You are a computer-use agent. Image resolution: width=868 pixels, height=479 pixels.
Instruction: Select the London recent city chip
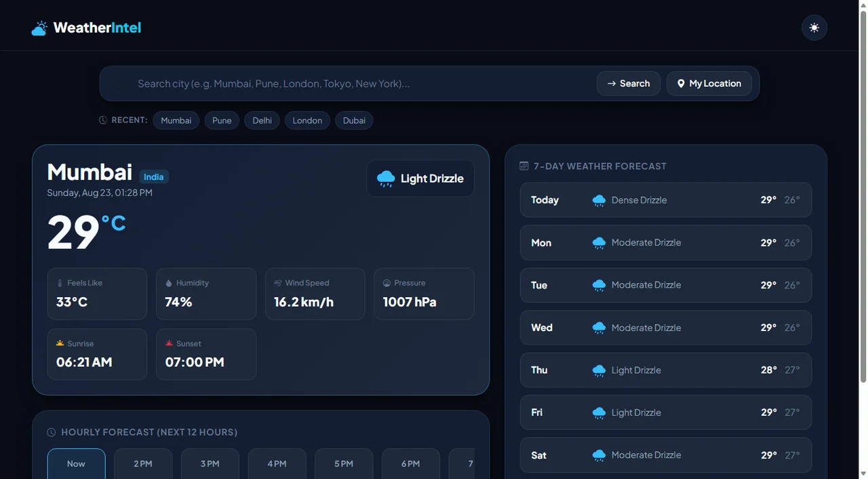click(x=307, y=120)
